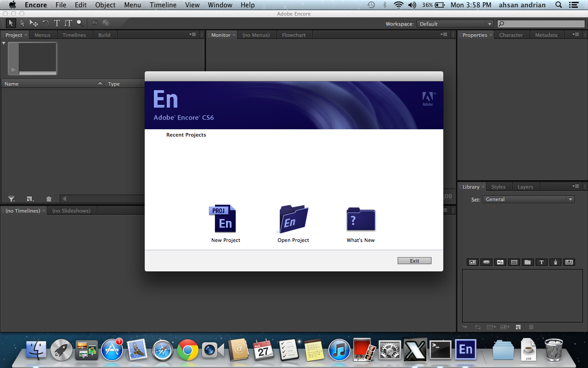This screenshot has width=588, height=368.
Task: Toggle display of backgrounds in Library
Action: coord(514,262)
